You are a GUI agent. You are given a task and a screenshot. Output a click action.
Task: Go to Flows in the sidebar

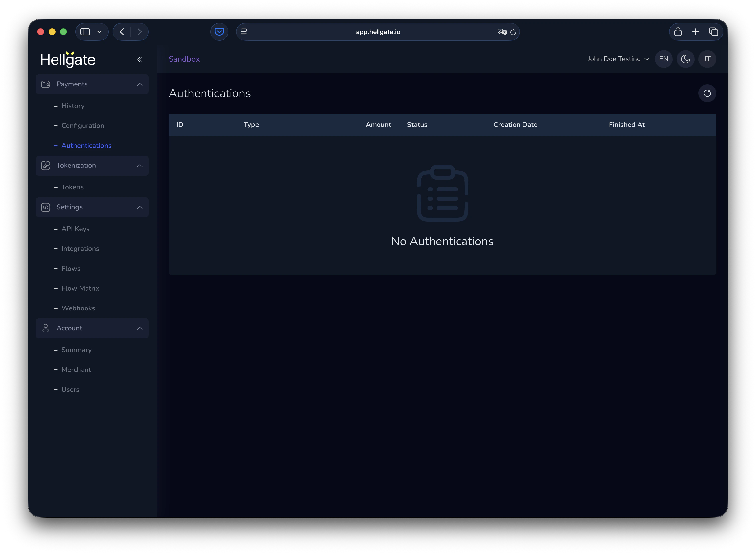pos(71,269)
